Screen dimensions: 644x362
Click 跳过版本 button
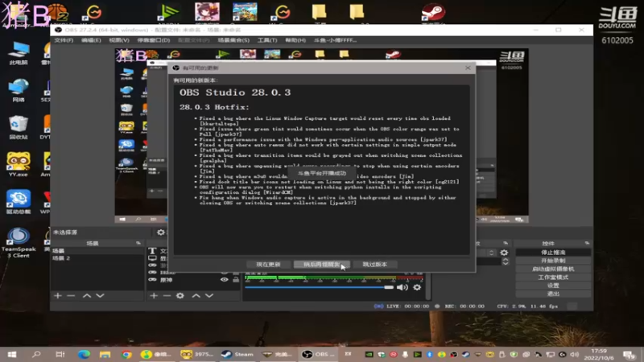tap(374, 265)
